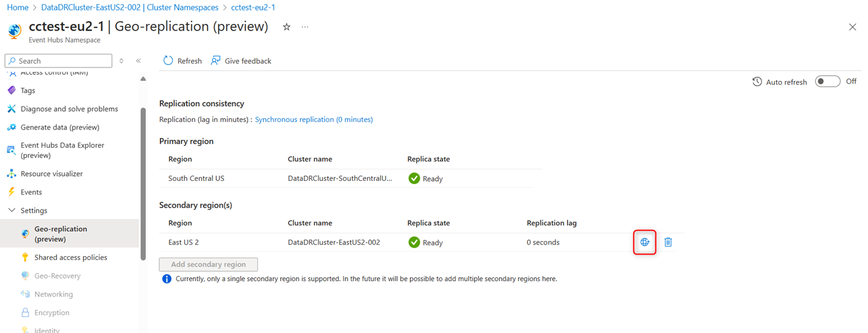Click the sidebar Search input field

(59, 61)
